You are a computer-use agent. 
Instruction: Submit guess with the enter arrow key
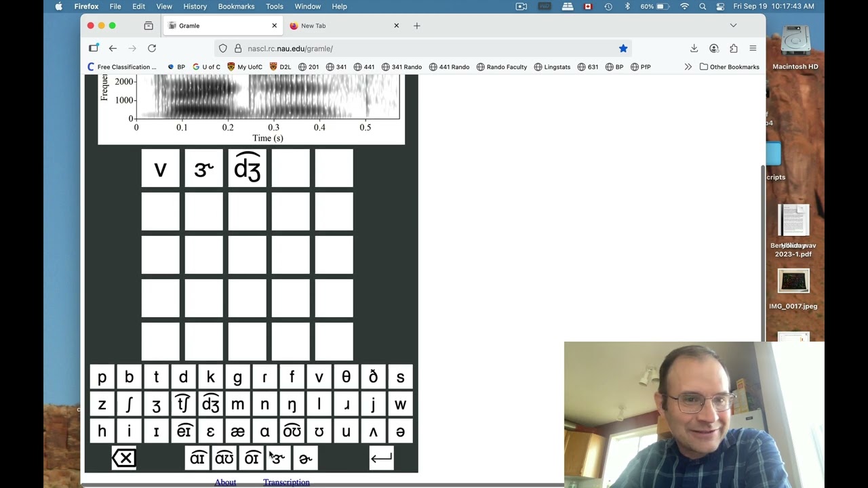[x=381, y=458]
